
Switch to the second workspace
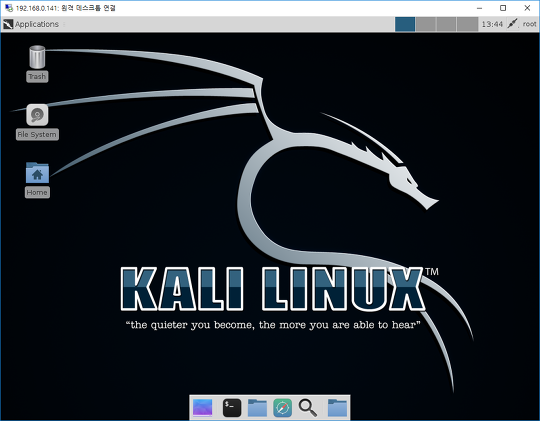pos(426,24)
